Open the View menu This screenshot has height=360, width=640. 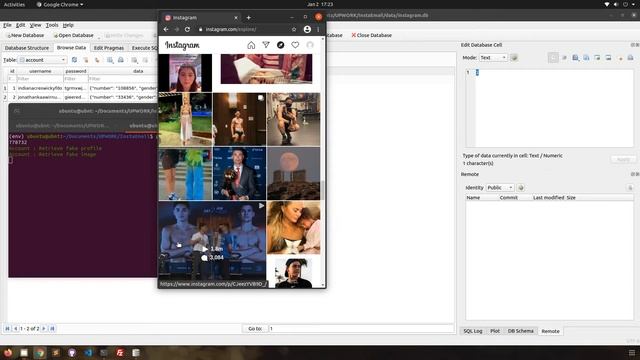(36, 25)
